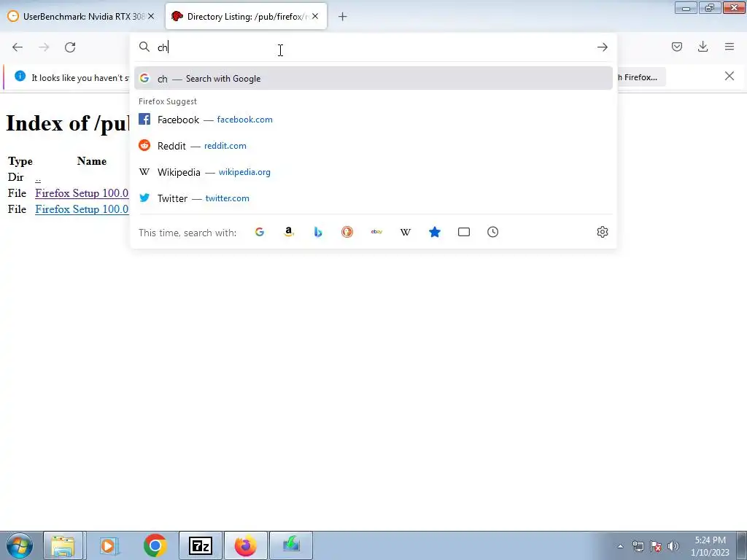Screen dimensions: 747x560
Task: Close the Directory Listing tab
Action: click(315, 16)
